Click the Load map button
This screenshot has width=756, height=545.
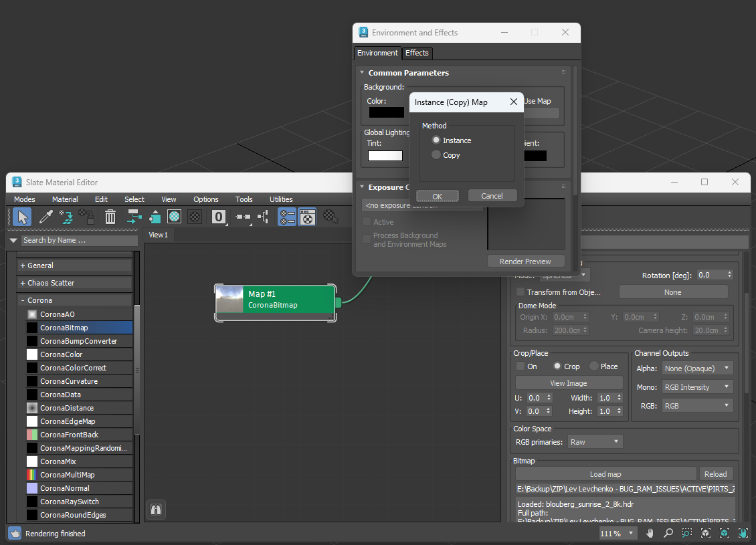pyautogui.click(x=605, y=473)
